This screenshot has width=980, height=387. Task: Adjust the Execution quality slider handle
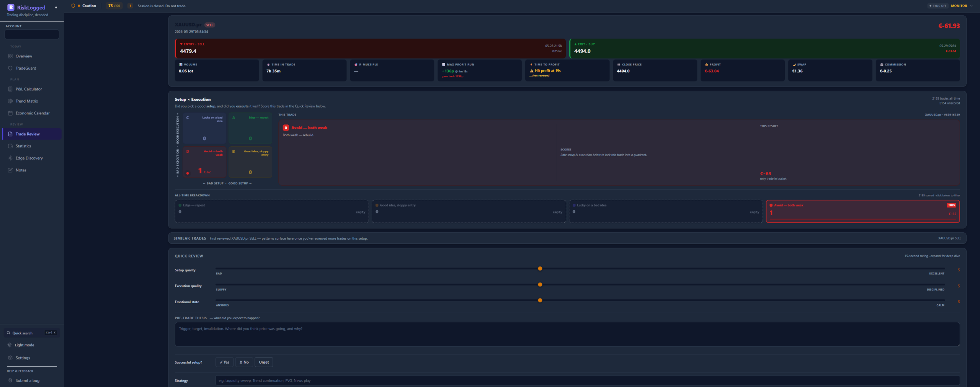[540, 285]
